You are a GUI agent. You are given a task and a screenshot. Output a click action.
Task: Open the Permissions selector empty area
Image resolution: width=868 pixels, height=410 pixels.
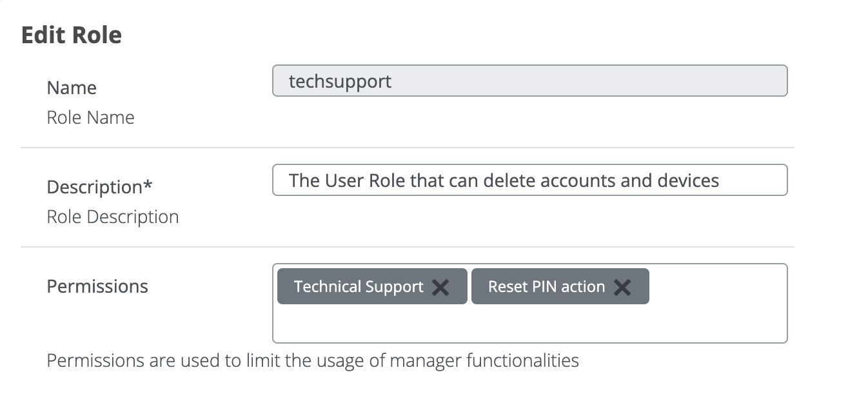tap(716, 287)
